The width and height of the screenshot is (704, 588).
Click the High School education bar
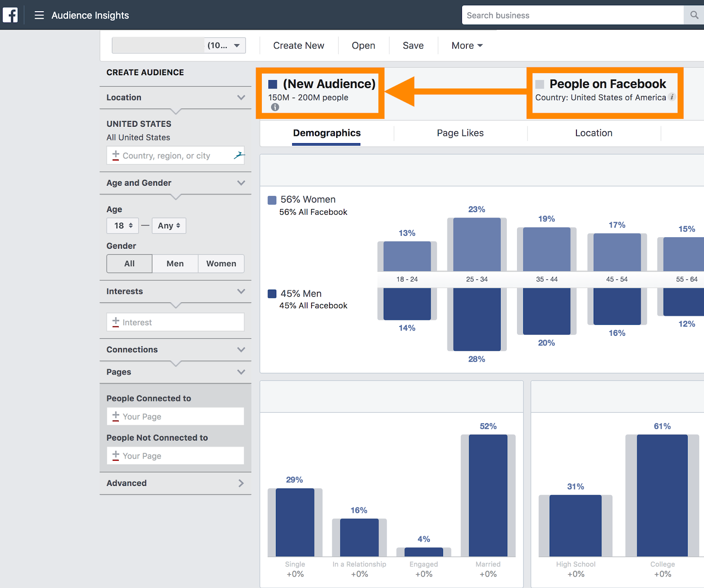pos(576,526)
